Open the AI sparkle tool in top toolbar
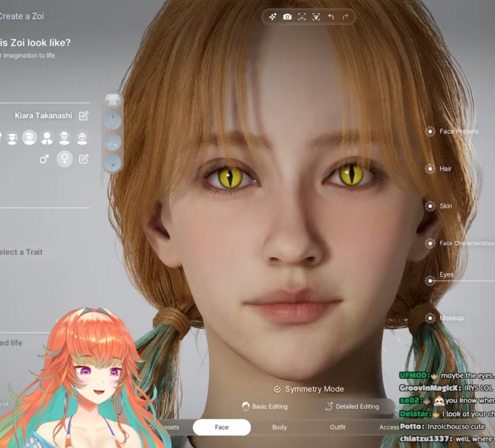The width and height of the screenshot is (495, 448). (273, 17)
